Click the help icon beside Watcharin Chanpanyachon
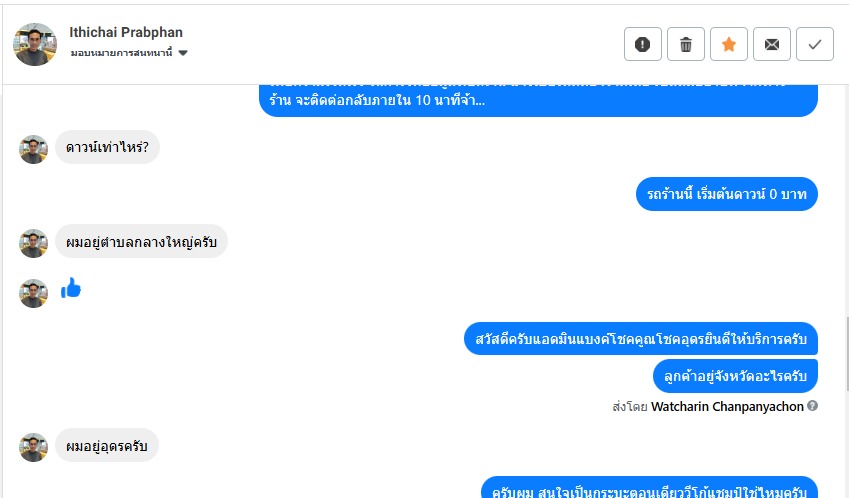The width and height of the screenshot is (849, 498). click(x=812, y=405)
